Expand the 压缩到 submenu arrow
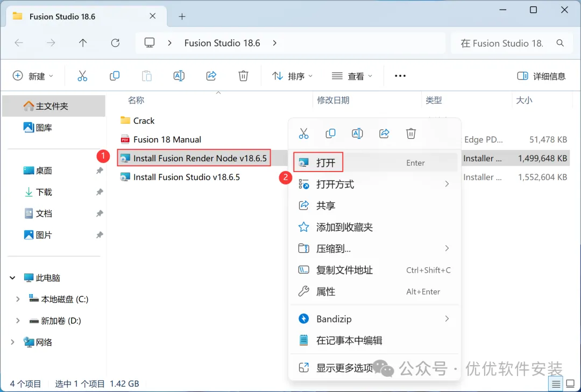Screen dimensions: 581x392 pyautogui.click(x=447, y=248)
